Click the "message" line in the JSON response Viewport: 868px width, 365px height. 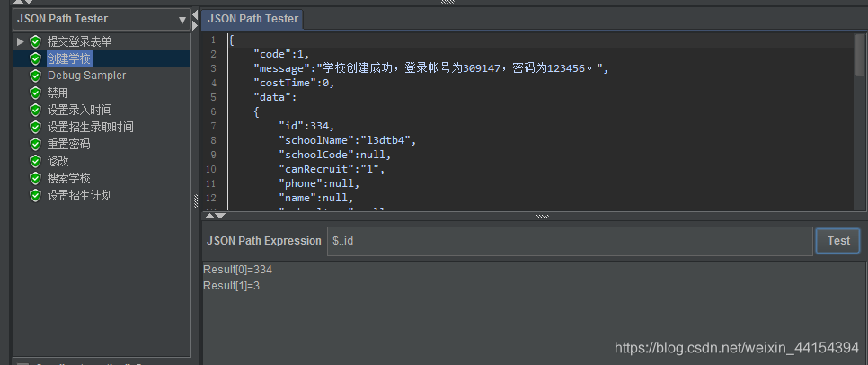pyautogui.click(x=430, y=68)
